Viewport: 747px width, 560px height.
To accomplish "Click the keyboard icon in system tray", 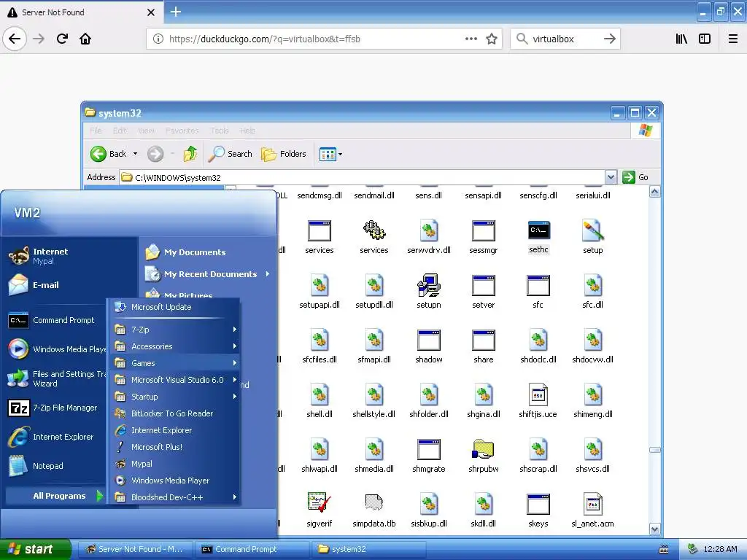I will pos(664,550).
